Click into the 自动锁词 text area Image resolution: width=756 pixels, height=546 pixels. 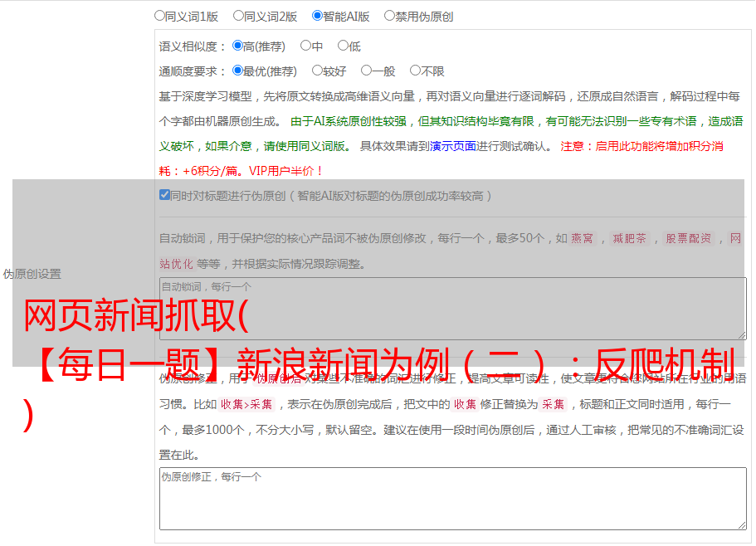(x=451, y=309)
